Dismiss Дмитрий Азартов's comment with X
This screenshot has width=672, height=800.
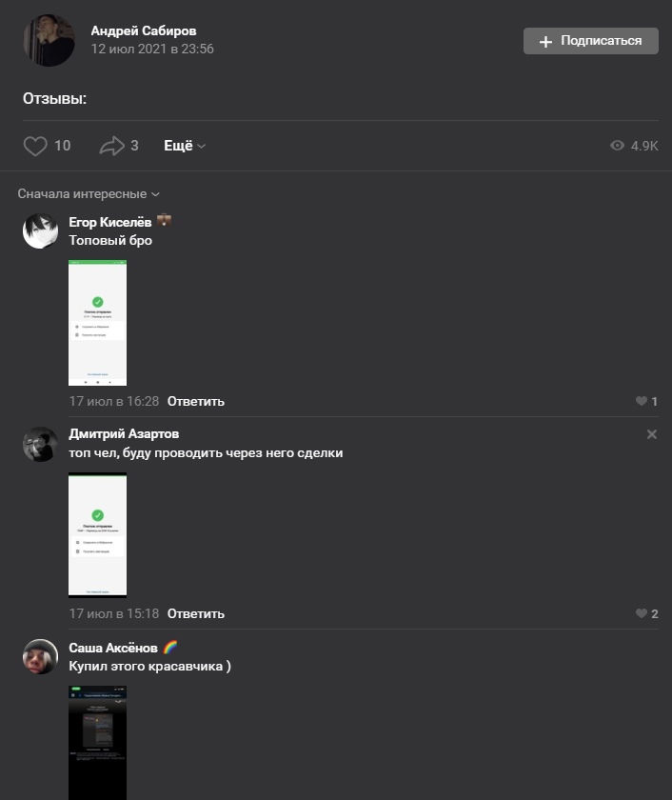pyautogui.click(x=652, y=434)
